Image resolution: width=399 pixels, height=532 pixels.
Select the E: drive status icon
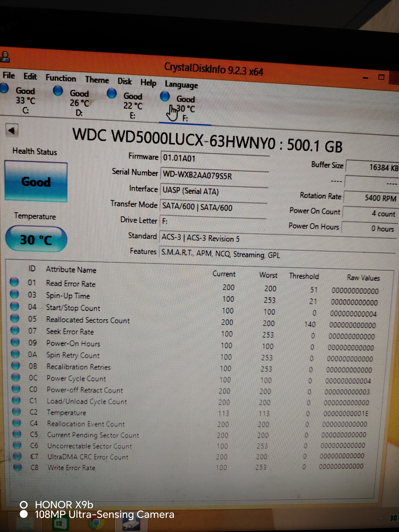pyautogui.click(x=112, y=94)
